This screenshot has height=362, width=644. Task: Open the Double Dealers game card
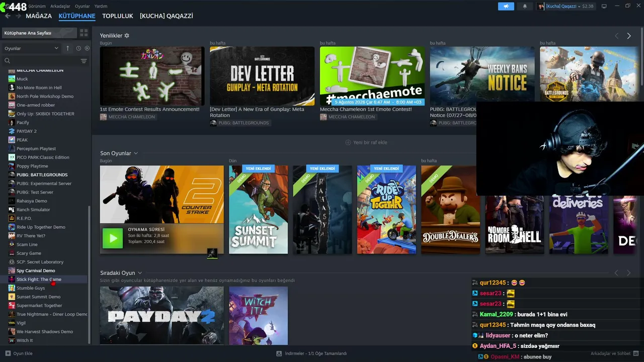[x=450, y=210]
